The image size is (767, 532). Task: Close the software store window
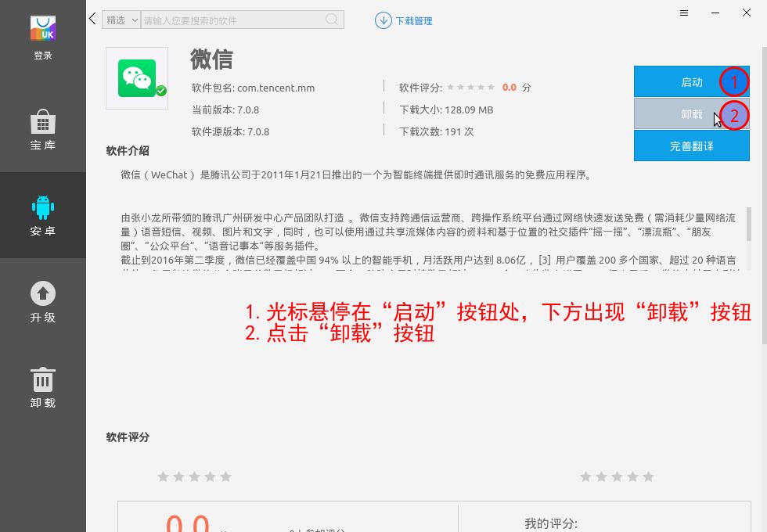(x=747, y=13)
